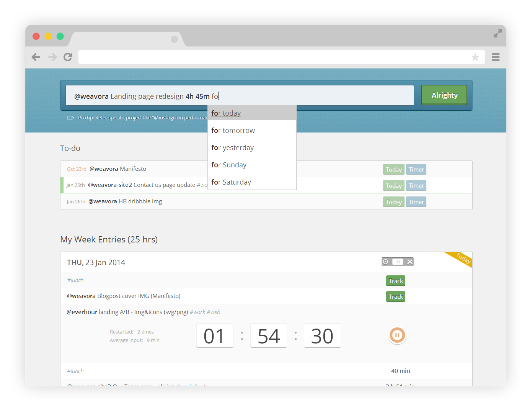Open the browser hamburger menu
Screen dimensions: 532x409
coord(496,57)
